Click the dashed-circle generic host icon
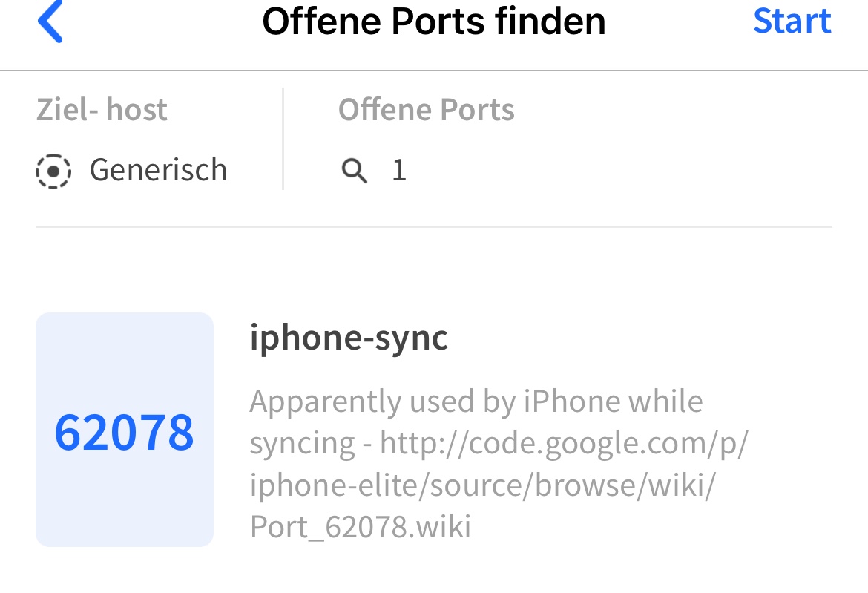This screenshot has width=868, height=593. [x=53, y=171]
